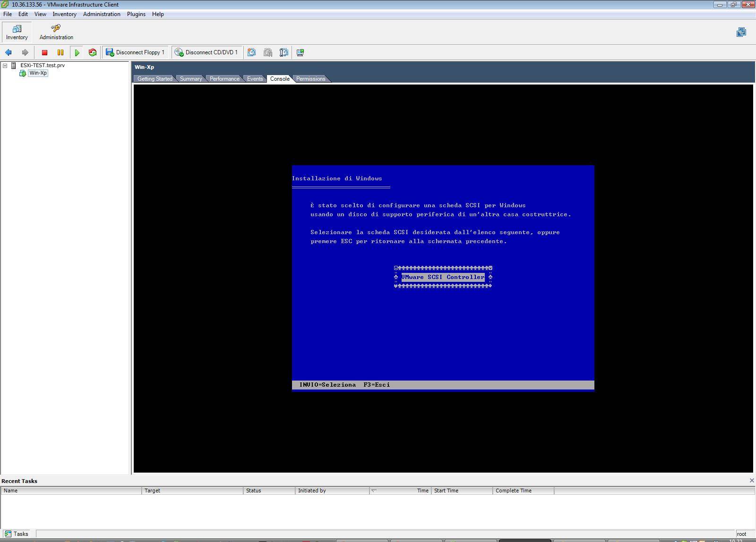Click the INVIO=Seleziona F3=Esci status line
Viewport: 756px width, 542px height.
pyautogui.click(x=443, y=385)
